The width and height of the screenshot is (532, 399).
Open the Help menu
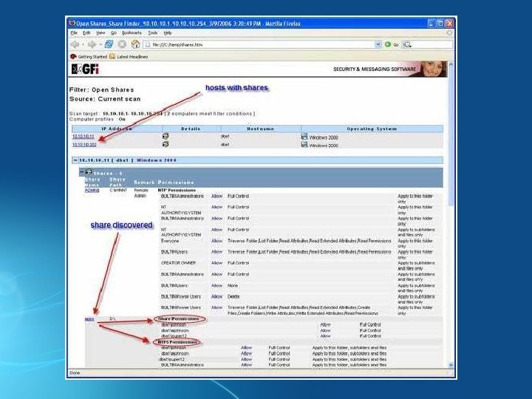[x=168, y=33]
